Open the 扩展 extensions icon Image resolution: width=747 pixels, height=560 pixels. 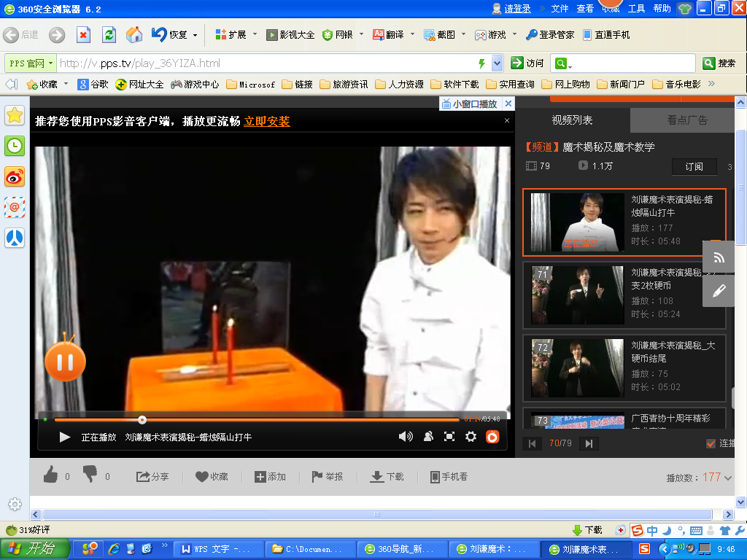click(227, 34)
